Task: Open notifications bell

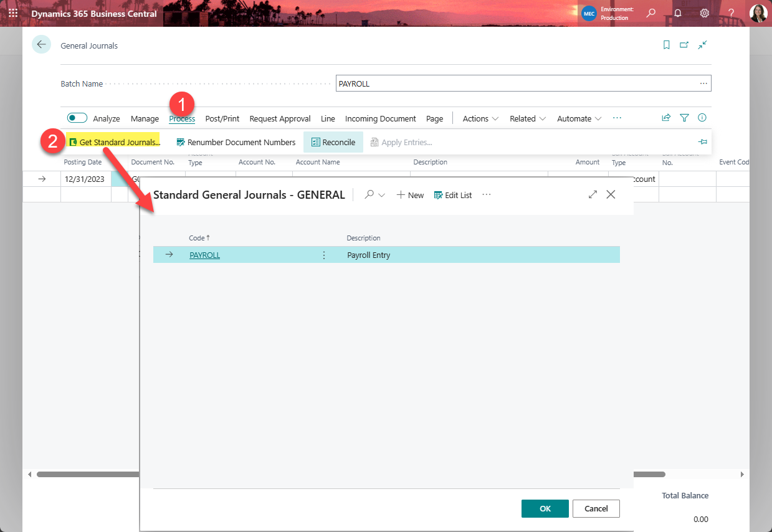Action: pos(678,13)
